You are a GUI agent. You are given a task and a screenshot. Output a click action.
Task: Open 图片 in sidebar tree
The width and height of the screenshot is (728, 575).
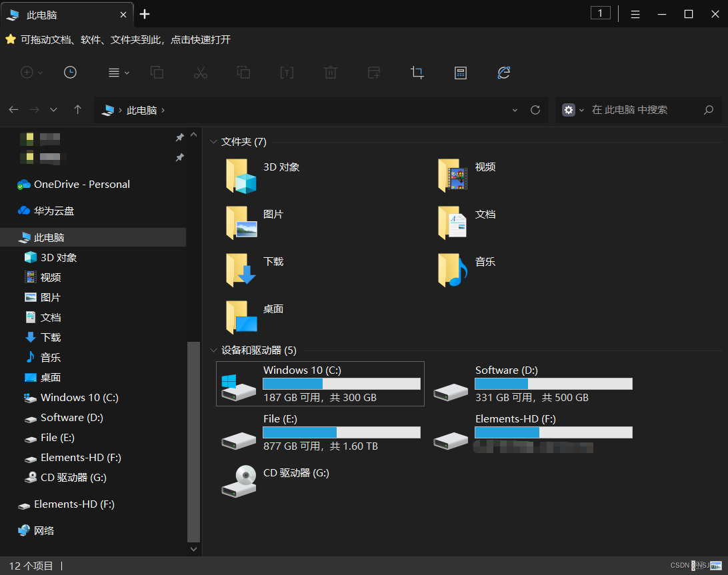pyautogui.click(x=43, y=297)
